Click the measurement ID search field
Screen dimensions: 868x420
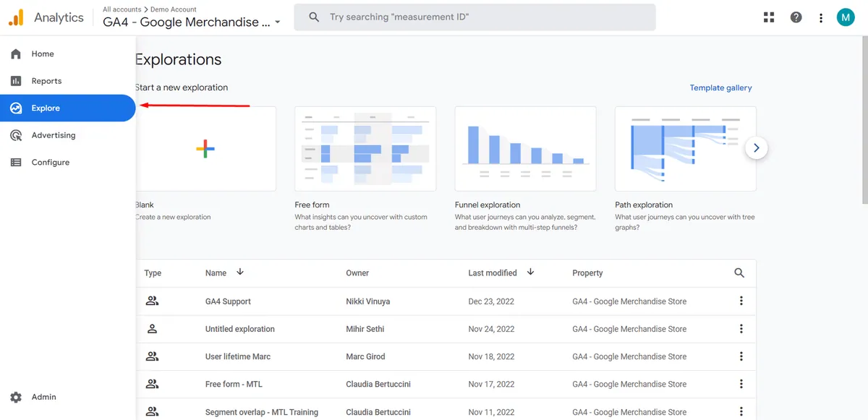pyautogui.click(x=475, y=17)
